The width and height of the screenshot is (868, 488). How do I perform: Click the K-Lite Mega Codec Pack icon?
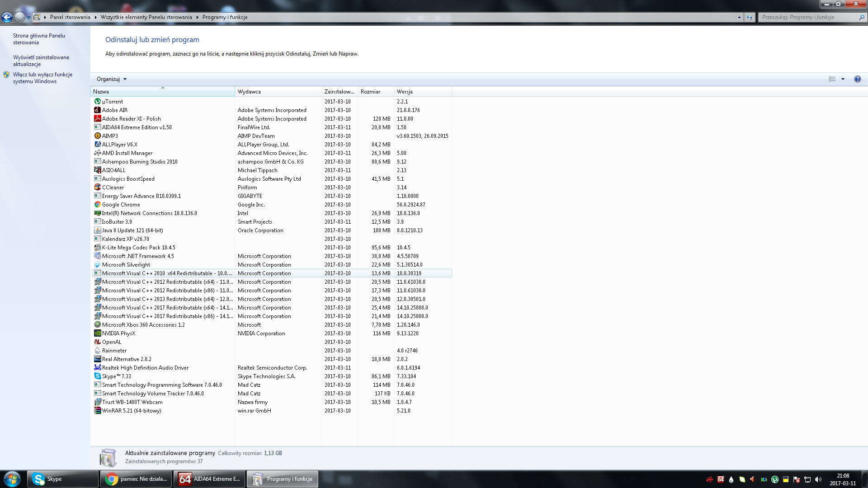[x=97, y=248]
